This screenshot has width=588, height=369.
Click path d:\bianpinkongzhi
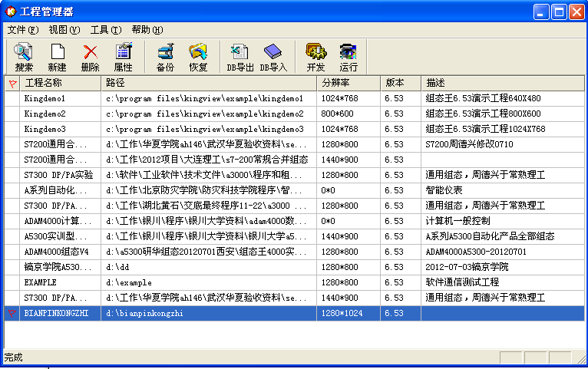coord(144,313)
